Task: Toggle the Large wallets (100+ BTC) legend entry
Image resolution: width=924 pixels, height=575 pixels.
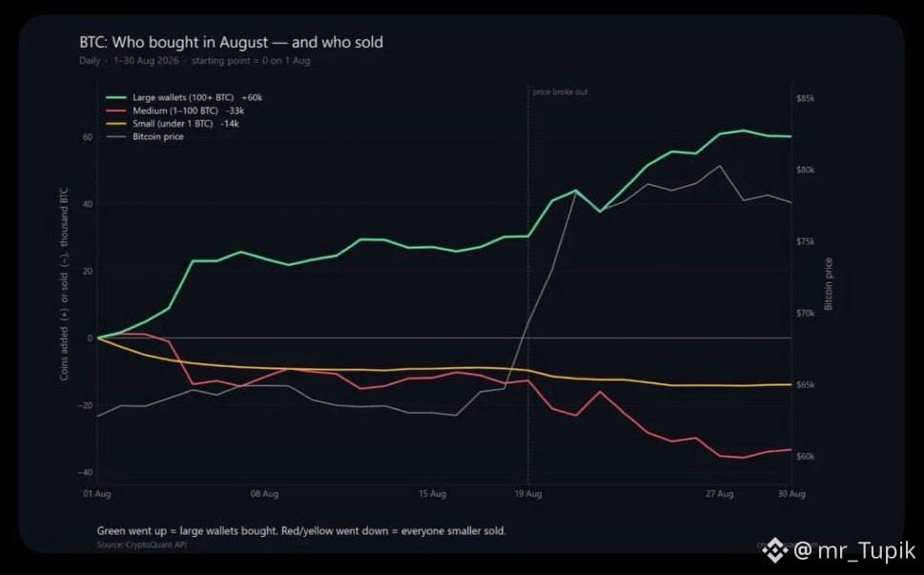Action: click(184, 97)
